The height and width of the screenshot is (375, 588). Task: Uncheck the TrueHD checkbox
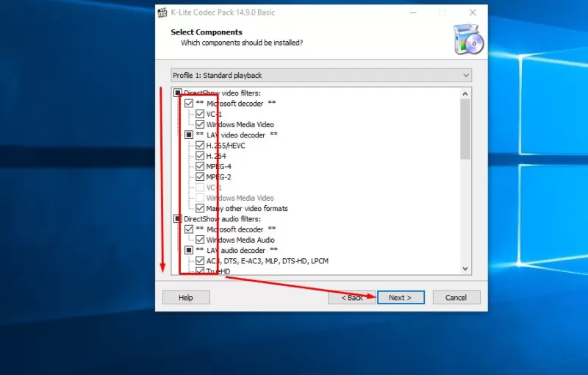point(200,271)
